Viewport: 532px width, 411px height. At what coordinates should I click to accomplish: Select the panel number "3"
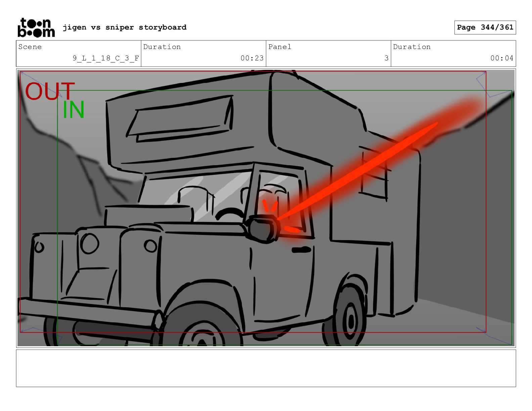click(x=387, y=58)
